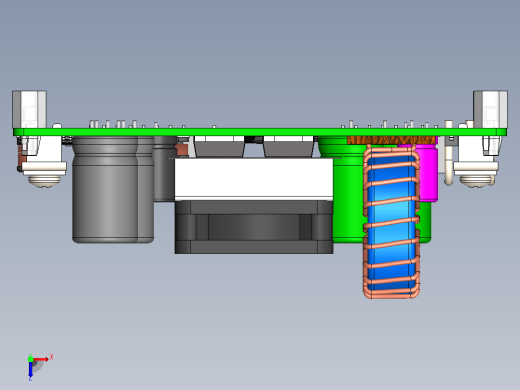Image resolution: width=520 pixels, height=390 pixels.
Task: Click the red X axis arrow of triad
Action: pyautogui.click(x=41, y=359)
